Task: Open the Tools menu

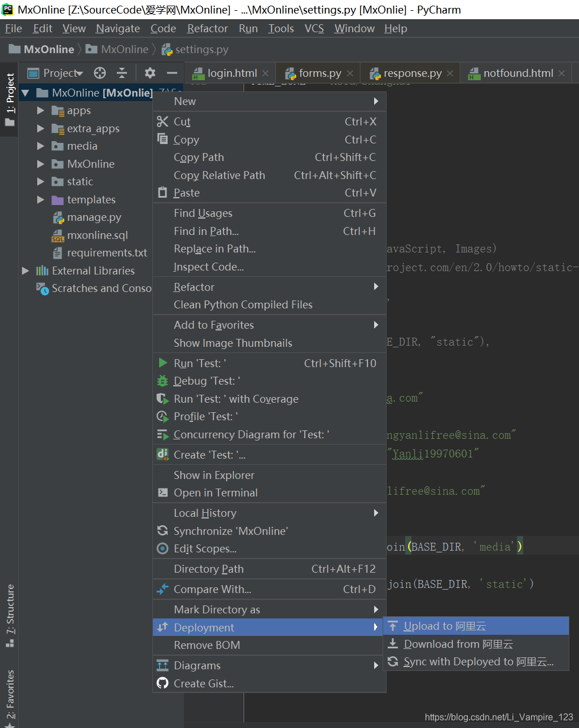Action: tap(281, 28)
